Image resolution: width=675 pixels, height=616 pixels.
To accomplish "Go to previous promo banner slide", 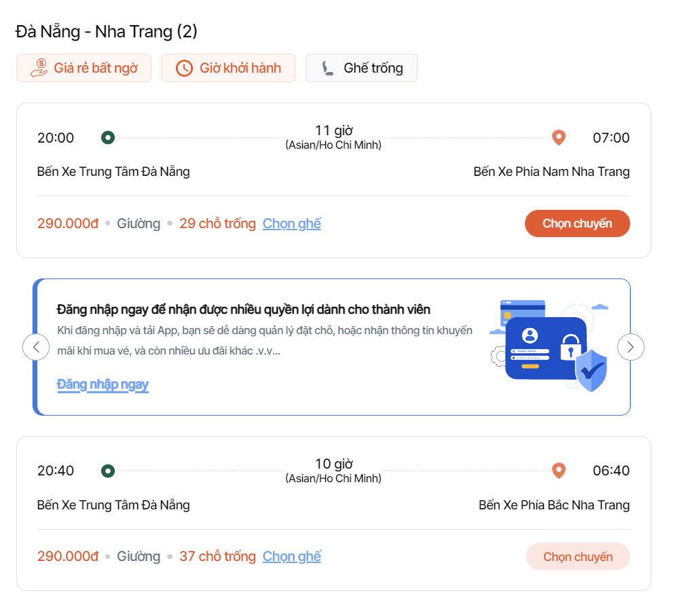I will pyautogui.click(x=36, y=347).
